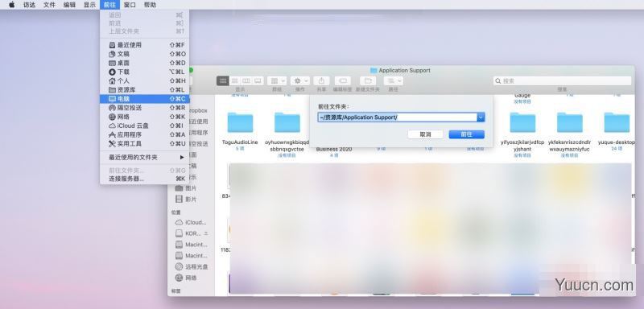Open 网络 in the Finder sidebar
644x309 pixels.
tap(186, 278)
